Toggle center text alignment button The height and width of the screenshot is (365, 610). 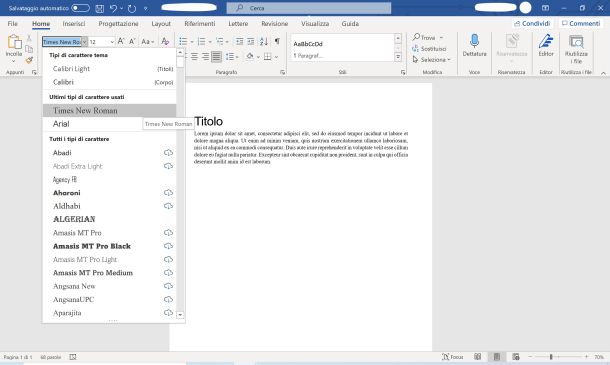pos(195,57)
